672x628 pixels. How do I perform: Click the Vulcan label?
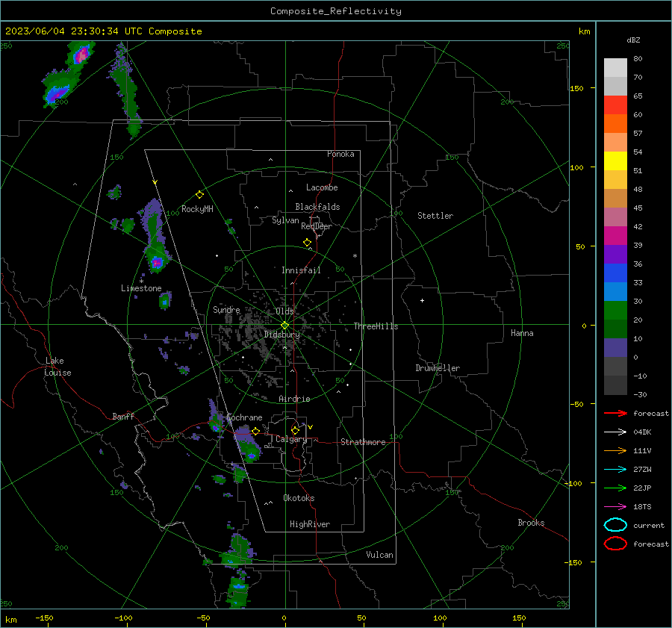tap(379, 555)
